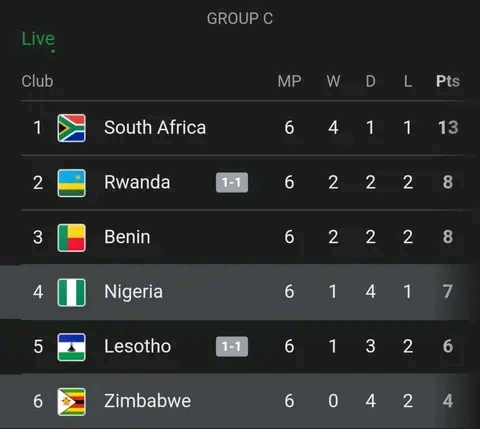Open the Benin team name
The height and width of the screenshot is (429, 480).
pos(127,237)
